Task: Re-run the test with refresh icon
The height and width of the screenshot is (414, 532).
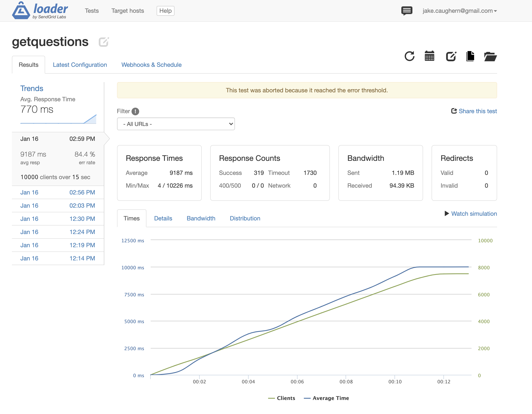Action: (409, 56)
